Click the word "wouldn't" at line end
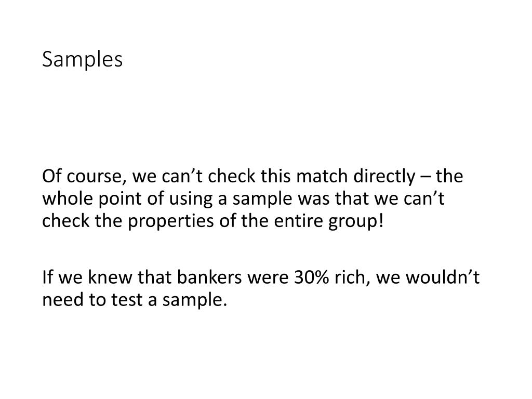The width and height of the screenshot is (532, 399). coord(443,277)
